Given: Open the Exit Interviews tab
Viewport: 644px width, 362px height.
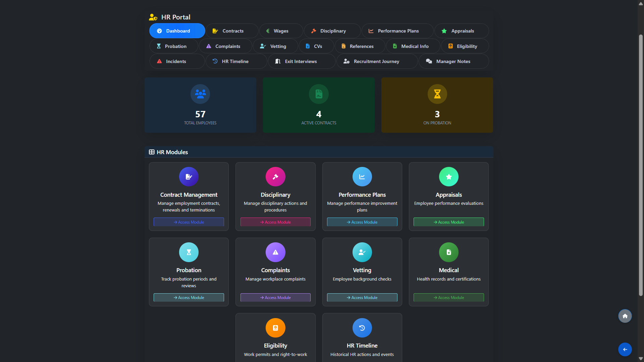Looking at the screenshot, I should (302, 61).
